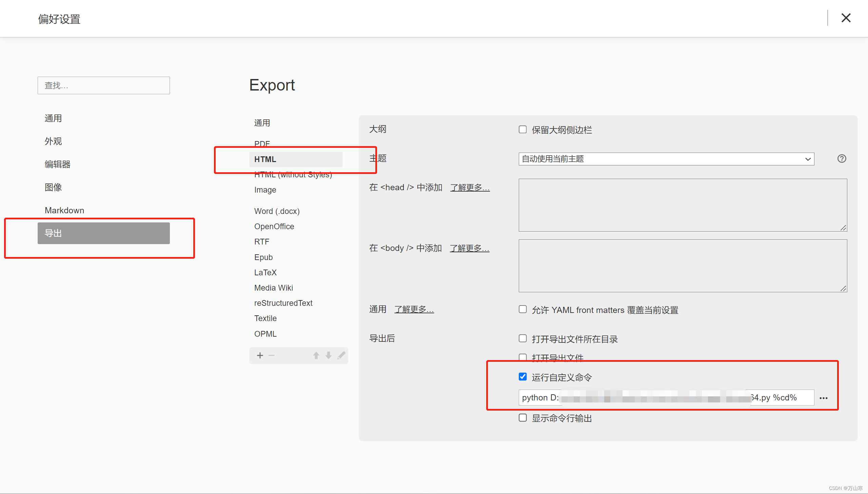Enable open exported file checkbox
The image size is (868, 494).
(523, 358)
